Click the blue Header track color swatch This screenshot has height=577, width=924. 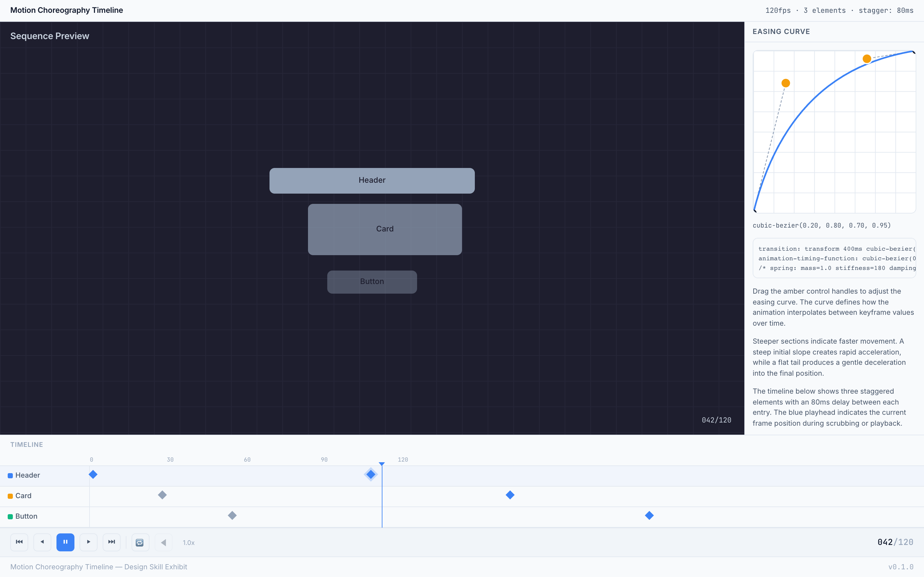(10, 475)
